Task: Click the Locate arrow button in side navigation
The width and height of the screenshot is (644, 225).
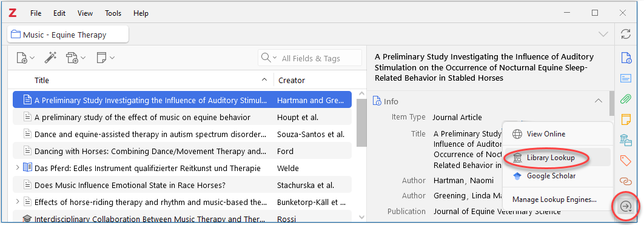Action: pyautogui.click(x=626, y=206)
